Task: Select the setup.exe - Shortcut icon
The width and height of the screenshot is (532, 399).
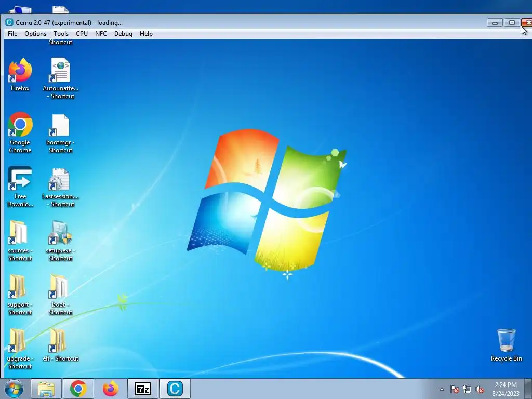Action: click(x=60, y=241)
